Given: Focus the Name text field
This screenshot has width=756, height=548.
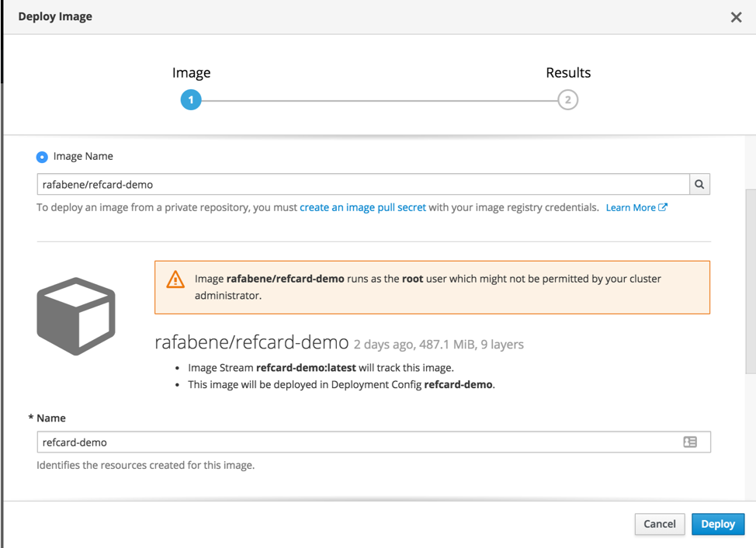Looking at the screenshot, I should [x=357, y=442].
